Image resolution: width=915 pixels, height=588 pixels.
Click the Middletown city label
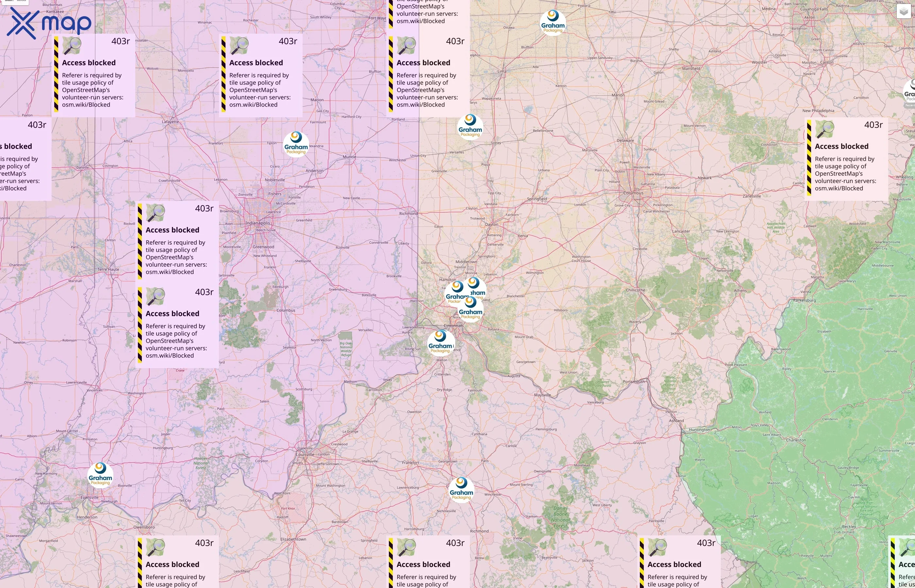466,262
